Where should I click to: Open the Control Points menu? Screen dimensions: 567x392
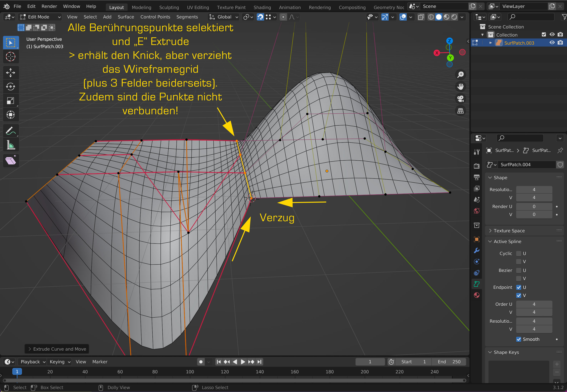coord(155,17)
